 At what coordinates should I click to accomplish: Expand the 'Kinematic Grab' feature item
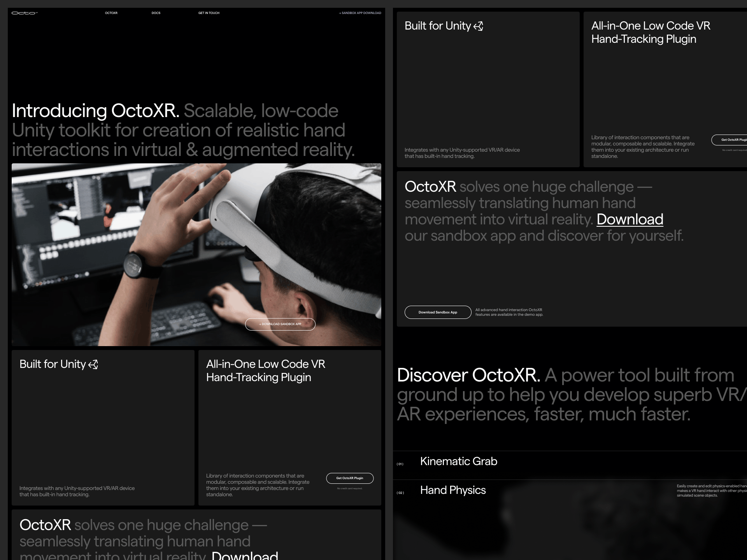click(458, 462)
